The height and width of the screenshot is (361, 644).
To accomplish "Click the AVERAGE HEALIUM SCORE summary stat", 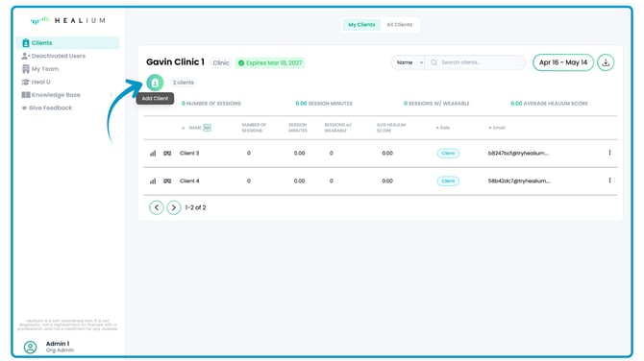I will (549, 104).
